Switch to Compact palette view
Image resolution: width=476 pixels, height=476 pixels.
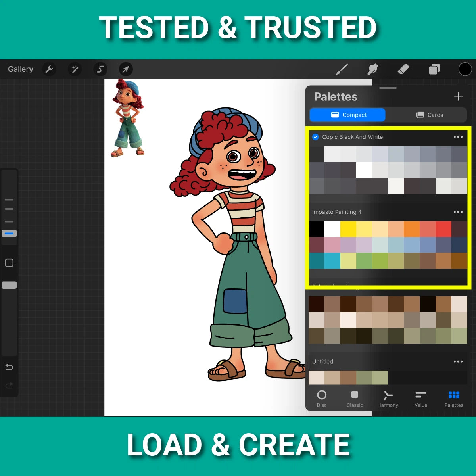point(347,115)
